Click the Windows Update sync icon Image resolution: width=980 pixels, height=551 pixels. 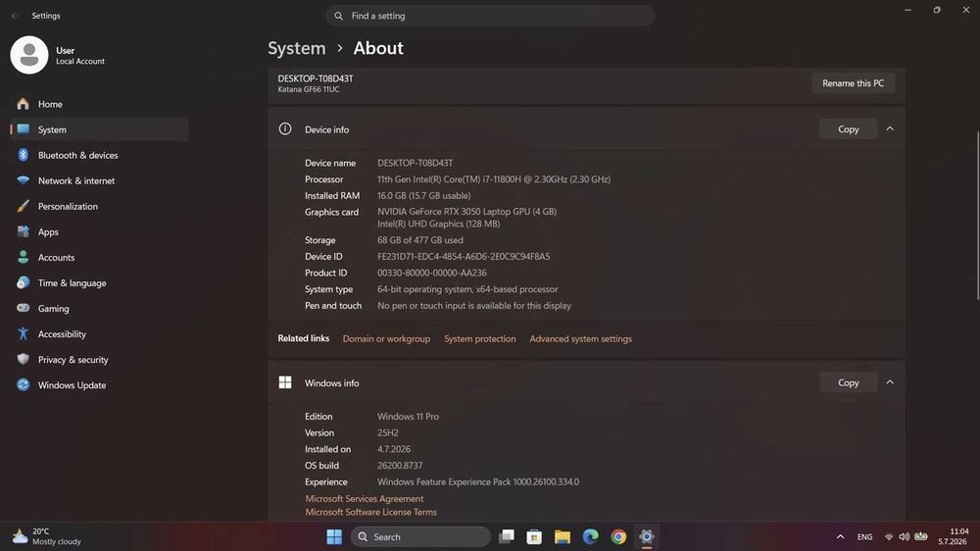click(24, 384)
